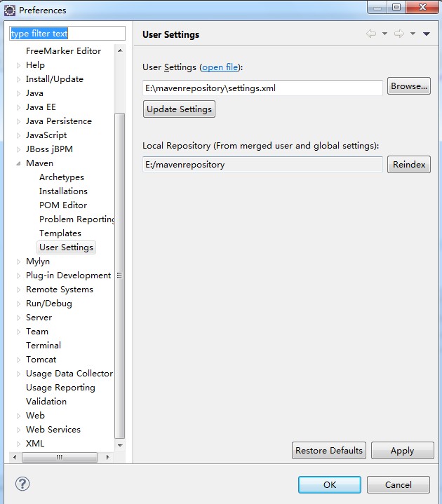This screenshot has width=442, height=504.
Task: Click the Cancel button
Action: (399, 484)
